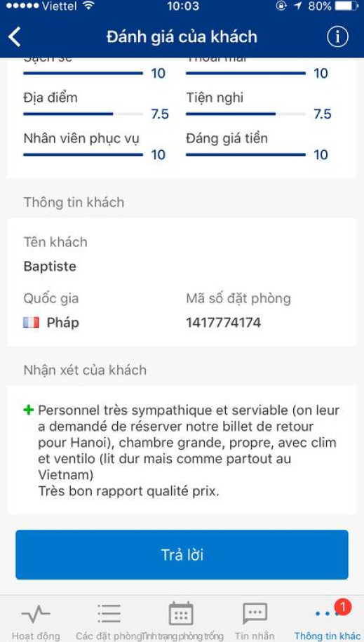Open Tin nhắn message bubble icon
The width and height of the screenshot is (364, 642).
[x=255, y=614]
